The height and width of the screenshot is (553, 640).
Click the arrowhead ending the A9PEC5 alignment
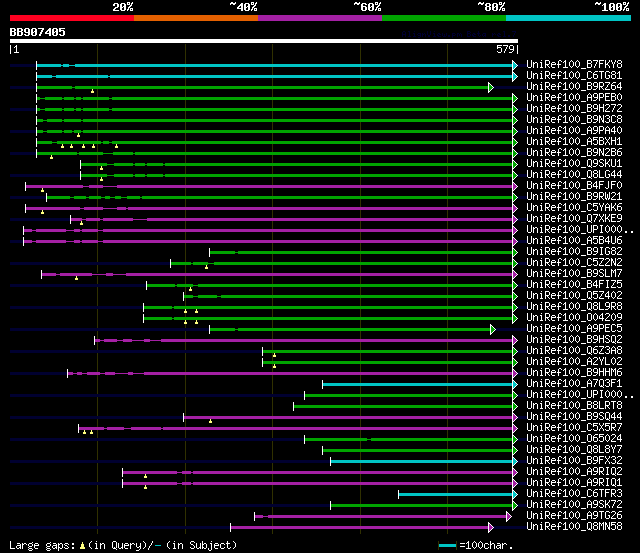coord(493,329)
